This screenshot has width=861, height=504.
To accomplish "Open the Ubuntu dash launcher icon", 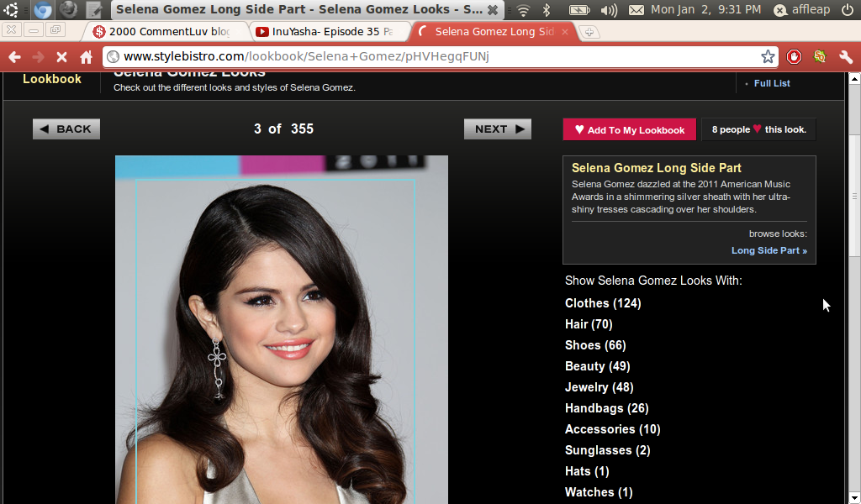I will [11, 9].
